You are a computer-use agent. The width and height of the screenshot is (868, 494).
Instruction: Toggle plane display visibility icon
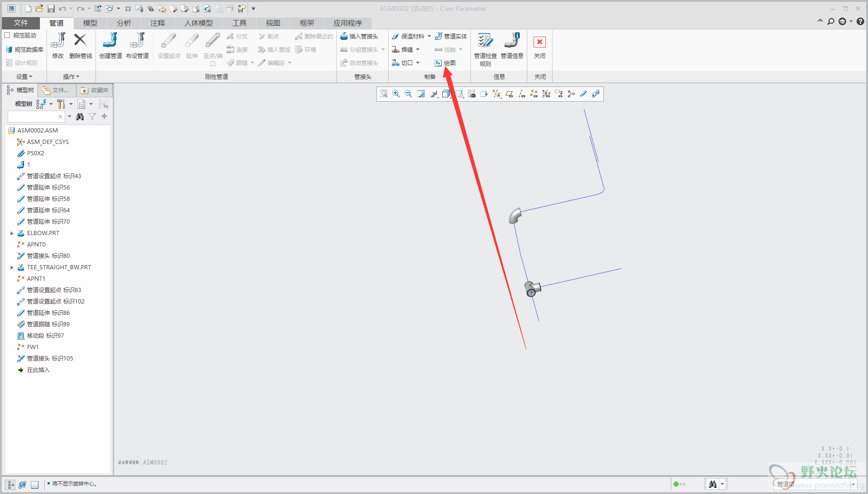point(509,94)
